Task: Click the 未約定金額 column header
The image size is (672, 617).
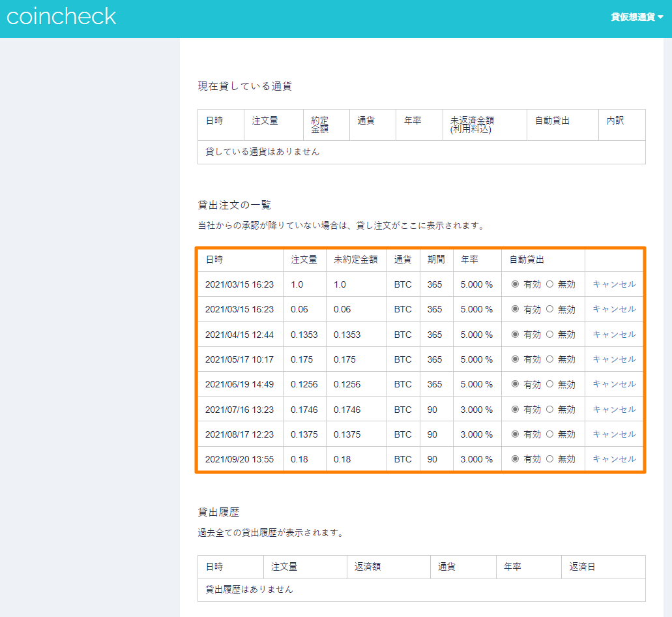Action: click(356, 260)
